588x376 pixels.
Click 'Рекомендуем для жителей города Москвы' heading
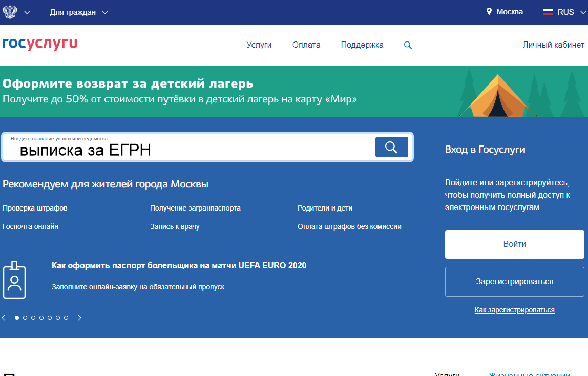click(106, 184)
